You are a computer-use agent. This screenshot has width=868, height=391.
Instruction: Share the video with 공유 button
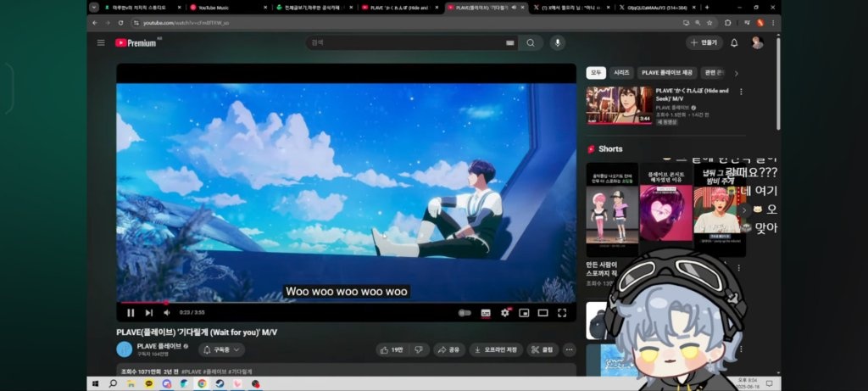449,349
